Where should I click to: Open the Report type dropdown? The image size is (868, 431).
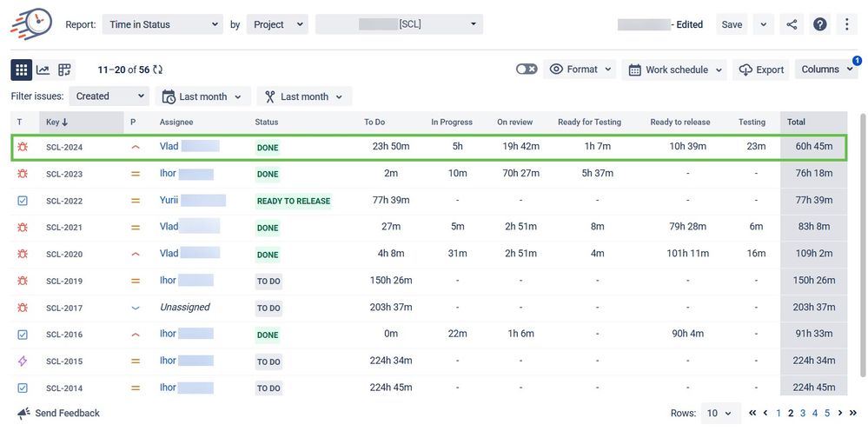(162, 24)
